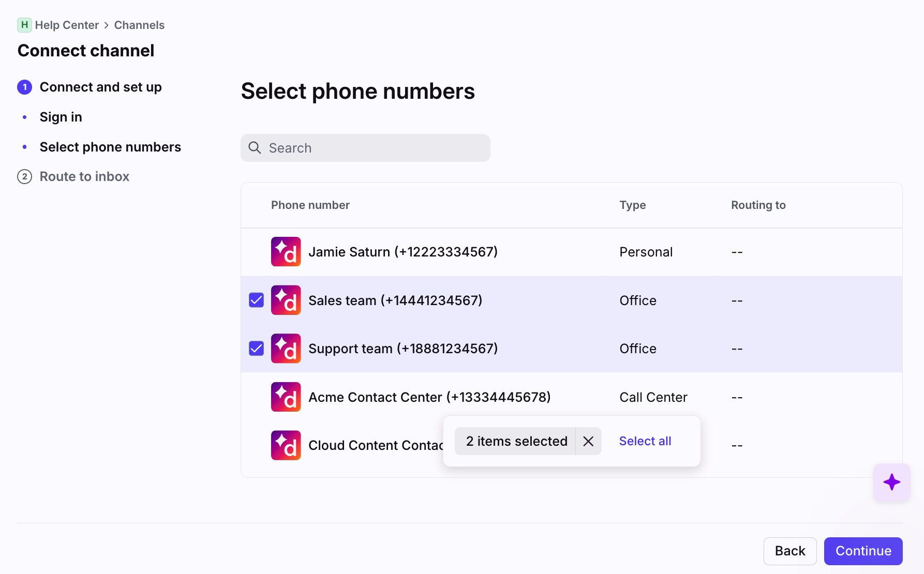Click the magnifier icon in search box
The image size is (924, 574).
point(255,148)
